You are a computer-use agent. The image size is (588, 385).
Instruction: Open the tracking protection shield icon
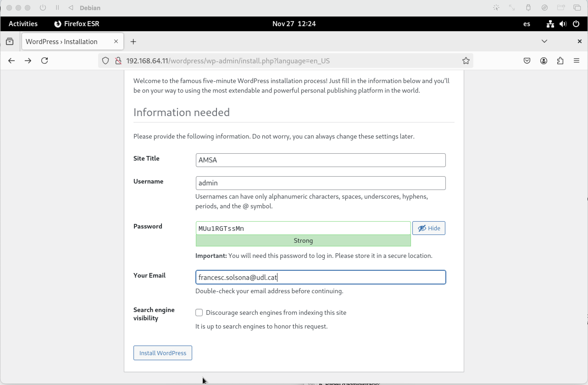point(105,61)
